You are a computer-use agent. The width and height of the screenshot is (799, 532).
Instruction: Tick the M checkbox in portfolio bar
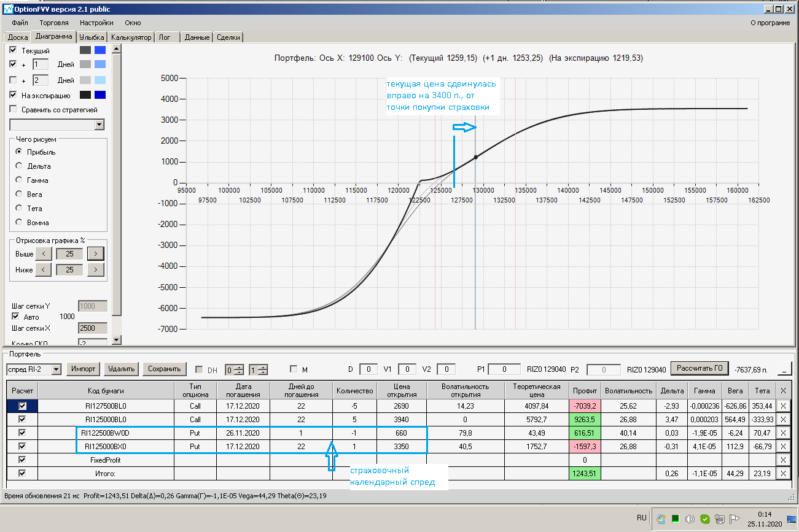pos(294,369)
